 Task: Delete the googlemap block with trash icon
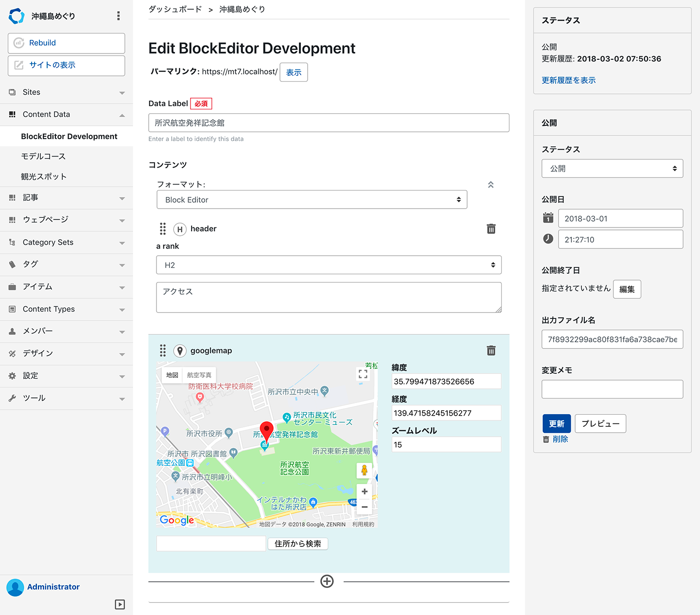(x=491, y=351)
